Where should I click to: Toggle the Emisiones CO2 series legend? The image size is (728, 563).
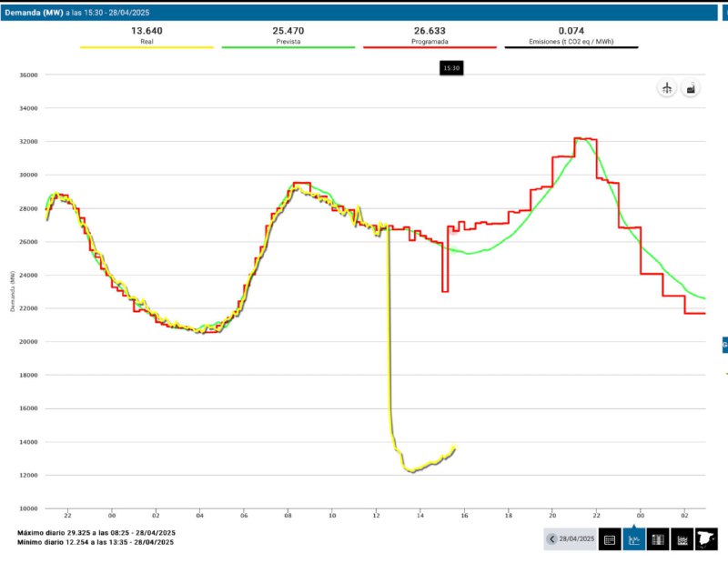(x=571, y=42)
